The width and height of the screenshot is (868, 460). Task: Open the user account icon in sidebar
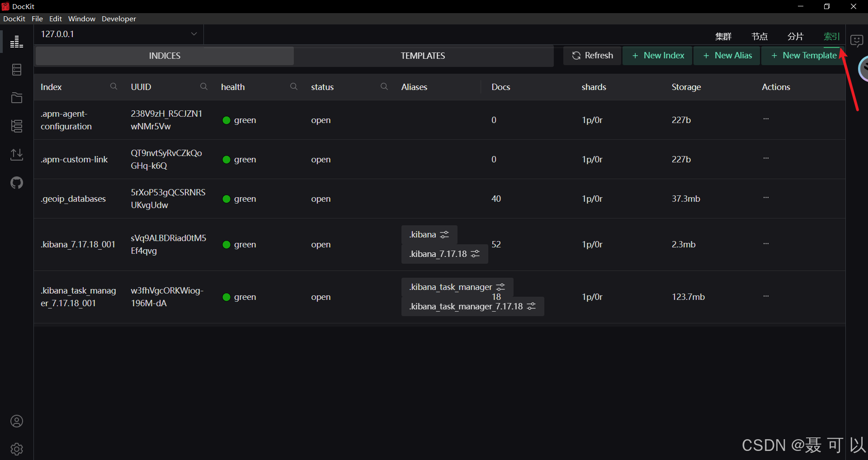[x=17, y=421]
